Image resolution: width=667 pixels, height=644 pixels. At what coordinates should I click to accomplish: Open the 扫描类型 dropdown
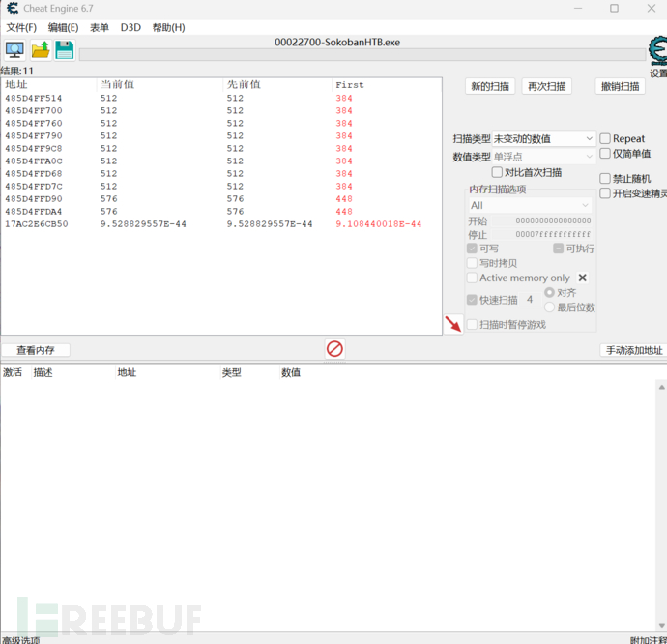click(543, 139)
